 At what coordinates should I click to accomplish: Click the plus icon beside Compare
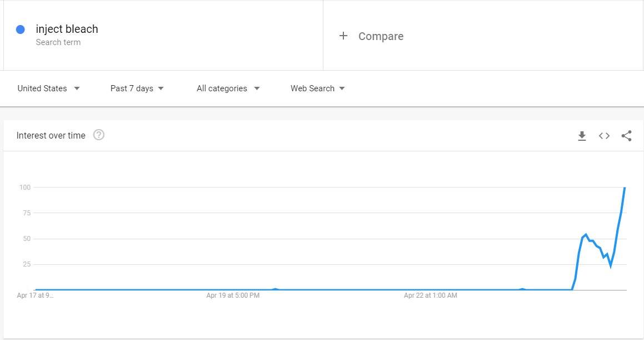(343, 36)
